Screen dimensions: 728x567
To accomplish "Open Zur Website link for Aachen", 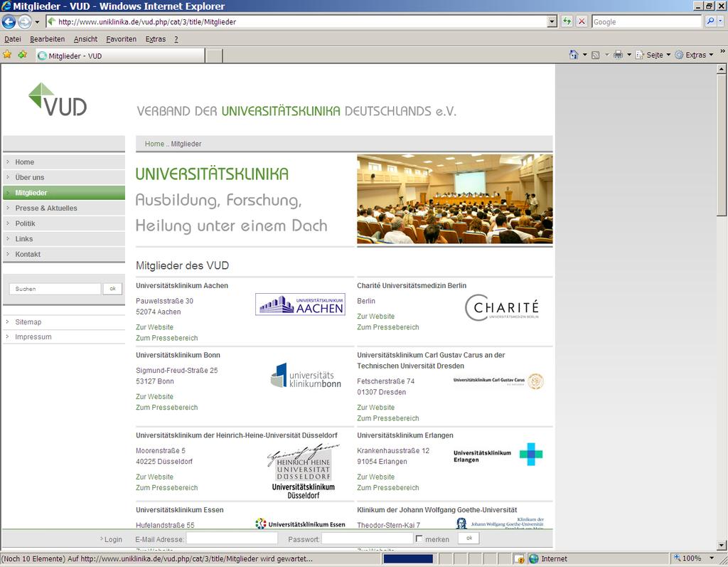I will (154, 327).
